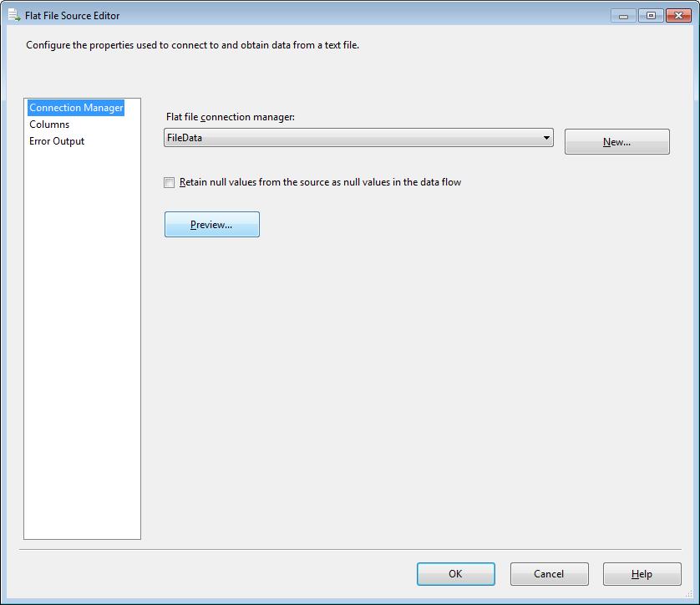Minimize the Flat File Source Editor window

tap(624, 16)
